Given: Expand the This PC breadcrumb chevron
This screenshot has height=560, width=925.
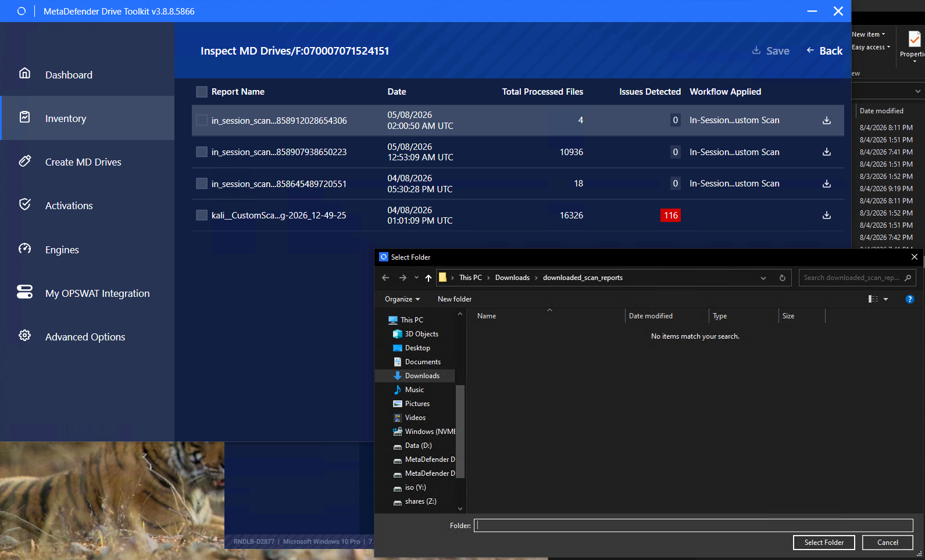Looking at the screenshot, I should coord(488,278).
